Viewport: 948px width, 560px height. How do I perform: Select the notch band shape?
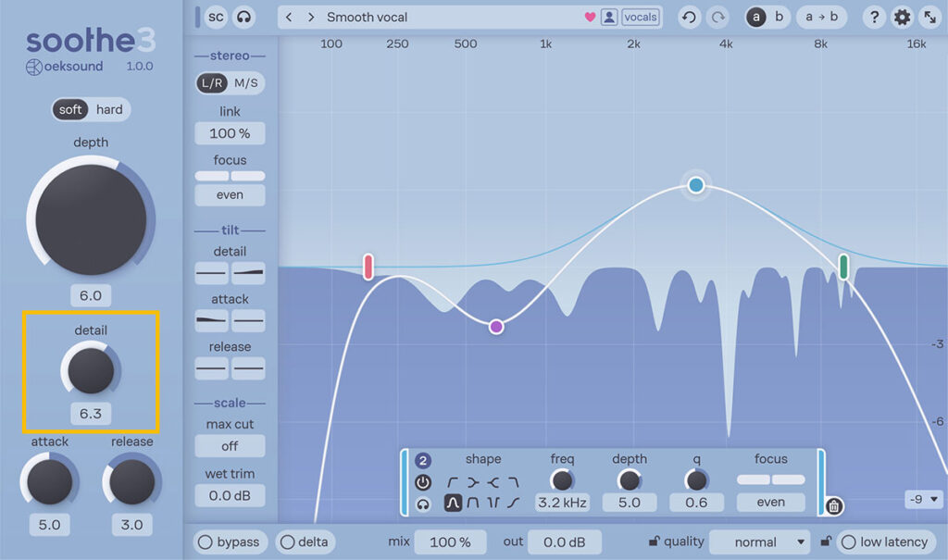pos(493,503)
